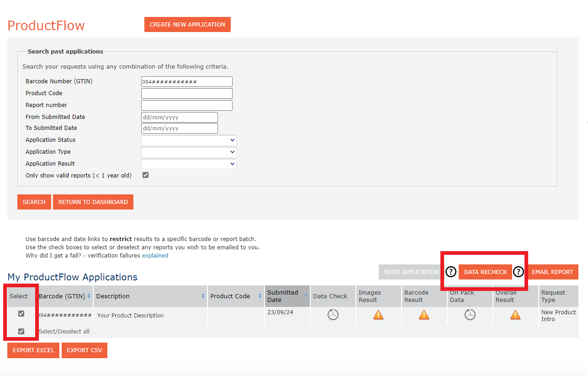Click the Images Result warning triangle

pyautogui.click(x=378, y=315)
